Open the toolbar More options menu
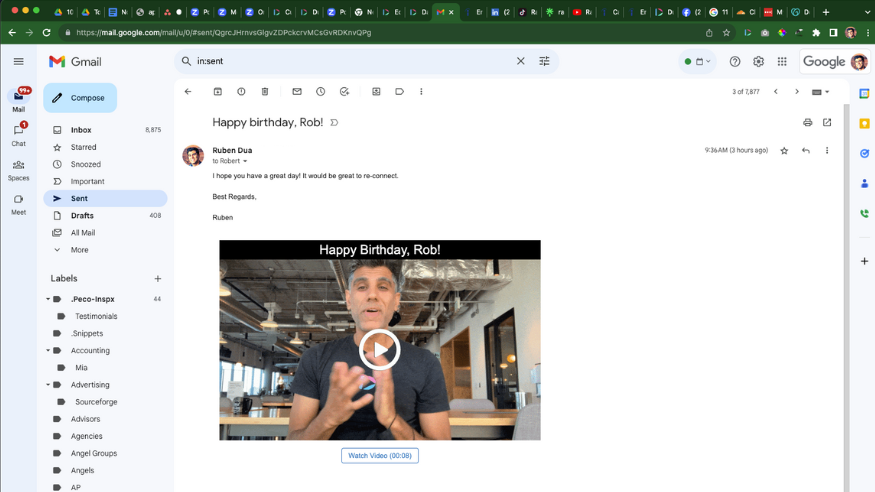This screenshot has height=492, width=875. (421, 91)
